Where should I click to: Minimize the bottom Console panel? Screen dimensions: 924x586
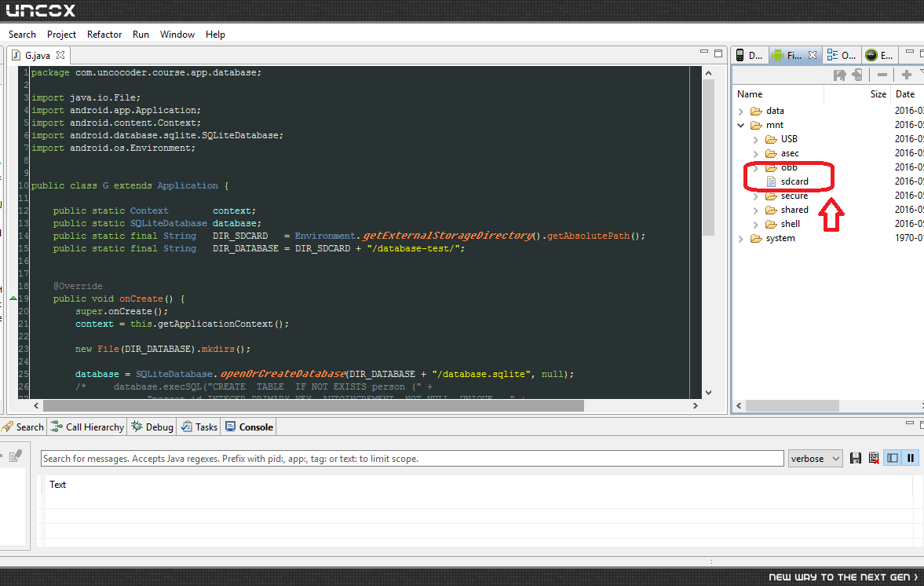click(x=909, y=423)
